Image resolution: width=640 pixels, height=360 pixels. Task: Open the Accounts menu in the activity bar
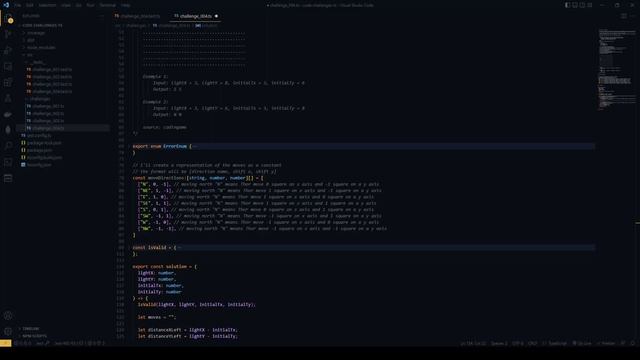coord(8,316)
